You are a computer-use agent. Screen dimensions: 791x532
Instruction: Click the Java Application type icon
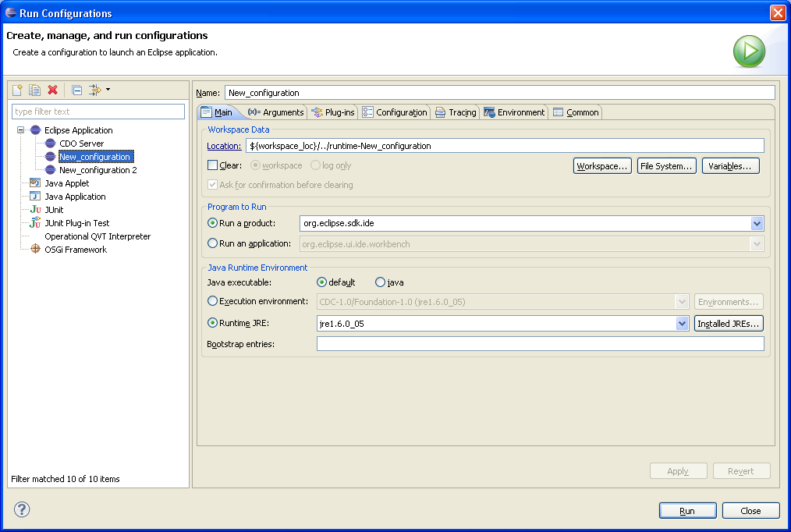click(x=35, y=196)
